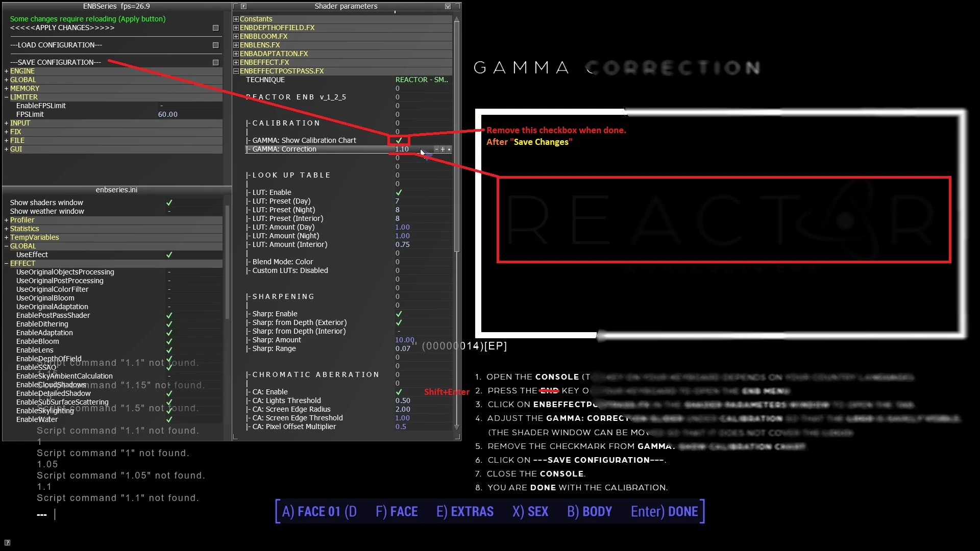Expand the Profiler section

pyautogui.click(x=7, y=220)
